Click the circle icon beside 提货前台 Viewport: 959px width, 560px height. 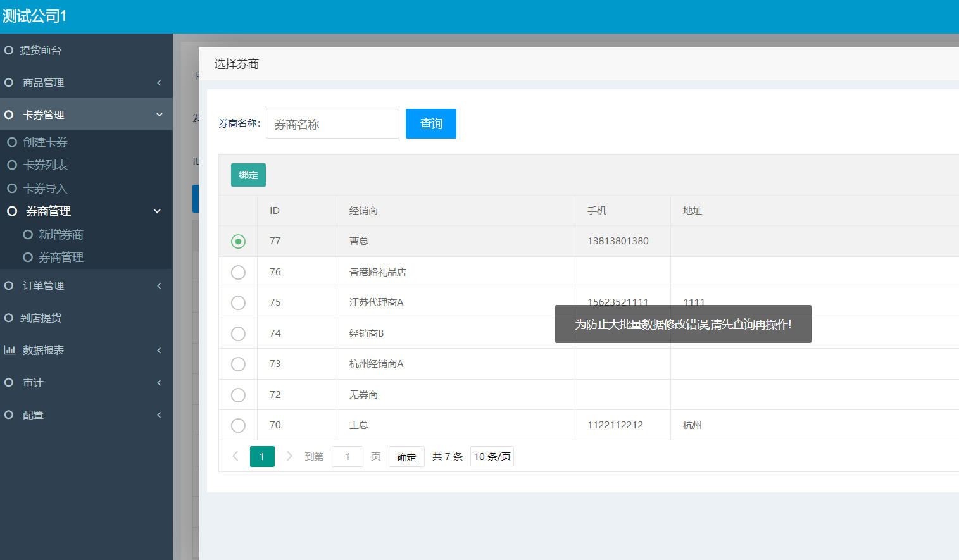(9, 50)
